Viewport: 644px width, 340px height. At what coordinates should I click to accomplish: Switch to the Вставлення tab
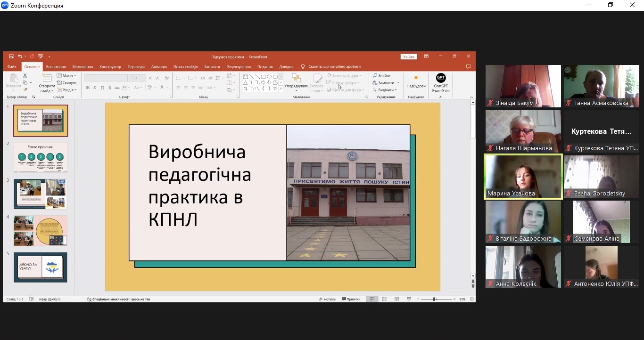pyautogui.click(x=56, y=67)
